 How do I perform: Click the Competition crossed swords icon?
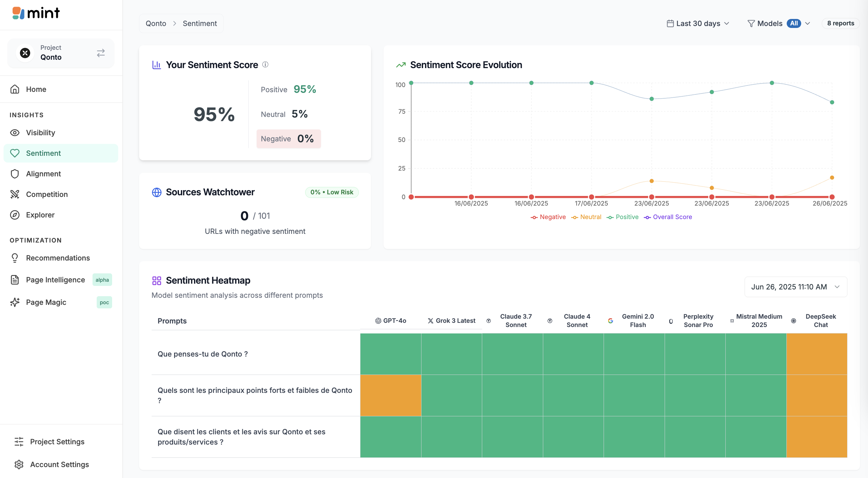pyautogui.click(x=15, y=194)
